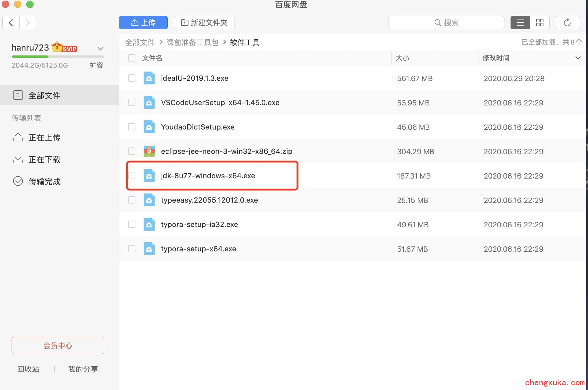This screenshot has height=390, width=588.
Task: Sort by 大小 column
Action: click(x=403, y=58)
